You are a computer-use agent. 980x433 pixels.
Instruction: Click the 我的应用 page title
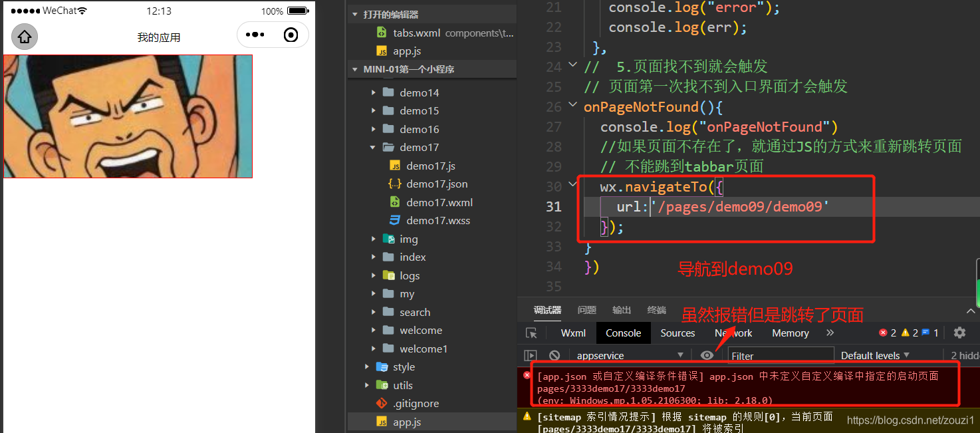(x=159, y=37)
